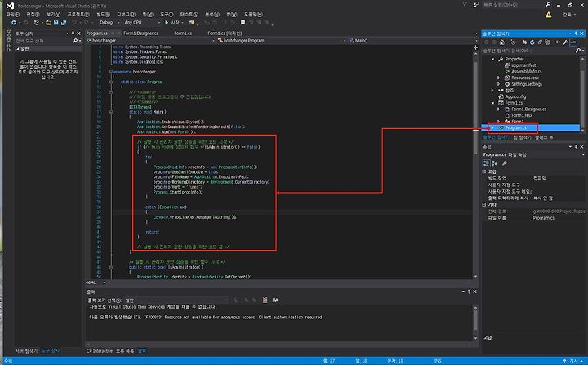This screenshot has width=588, height=365.
Task: Select Form1.resx in Solution Explorer
Action: (x=522, y=115)
